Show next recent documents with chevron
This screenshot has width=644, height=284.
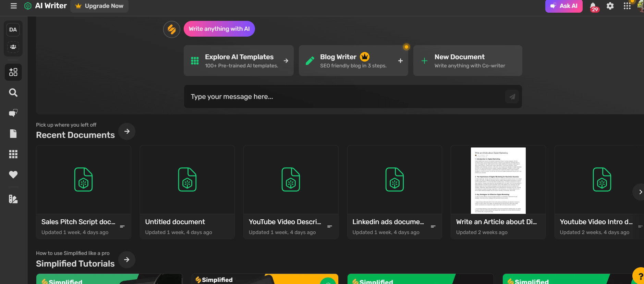click(640, 192)
